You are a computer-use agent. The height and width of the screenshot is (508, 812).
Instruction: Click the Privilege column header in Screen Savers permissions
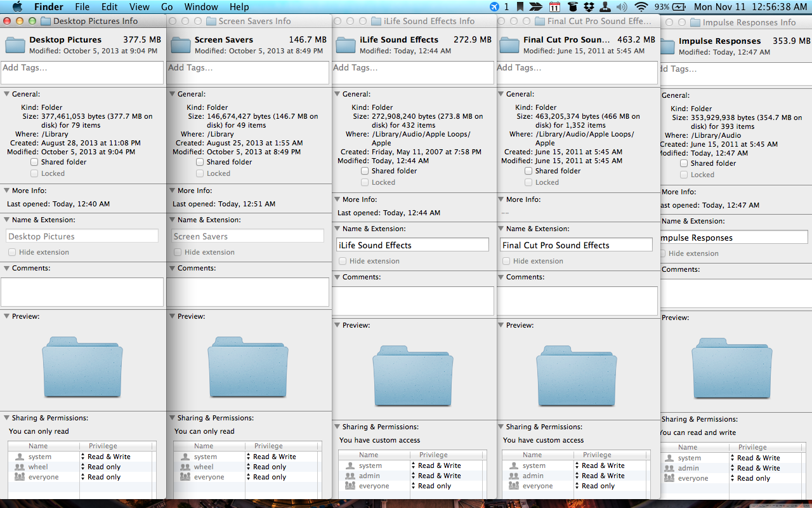pos(284,446)
